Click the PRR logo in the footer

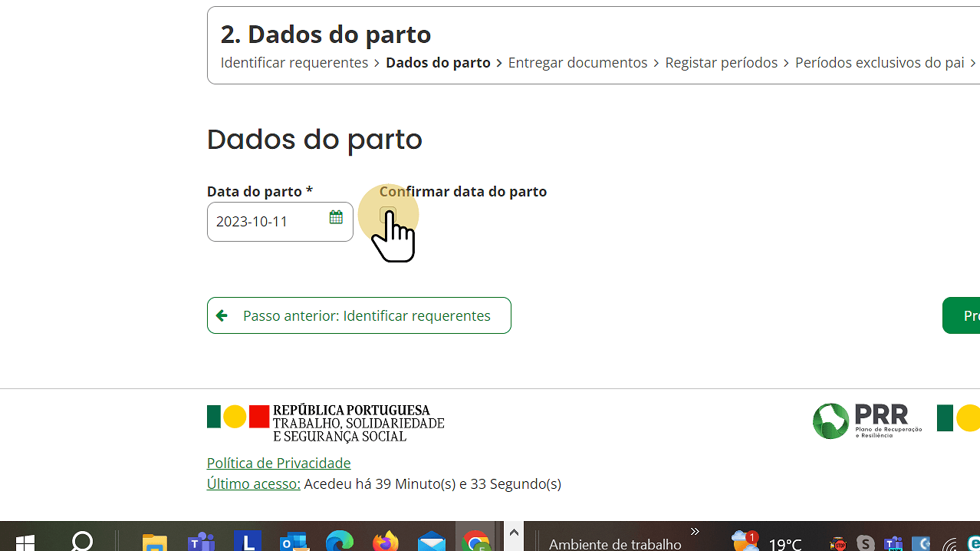(866, 421)
